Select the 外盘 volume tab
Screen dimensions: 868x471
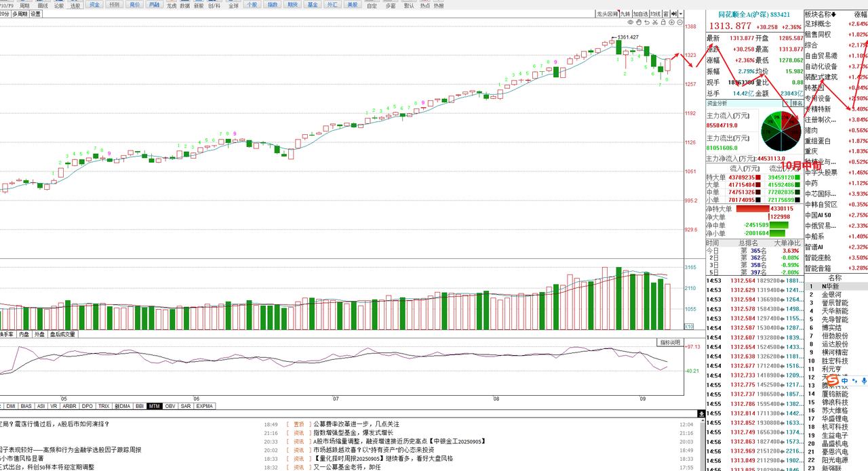click(40, 334)
